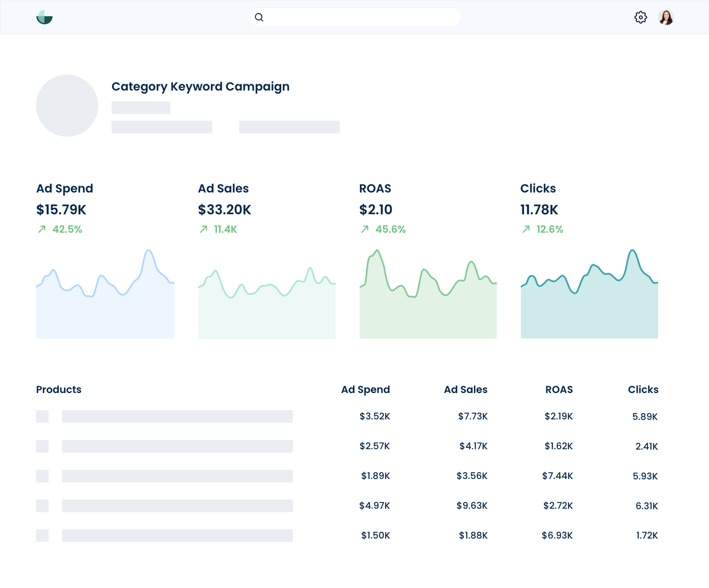
Task: Sort table by the Clicks column header
Action: 643,389
